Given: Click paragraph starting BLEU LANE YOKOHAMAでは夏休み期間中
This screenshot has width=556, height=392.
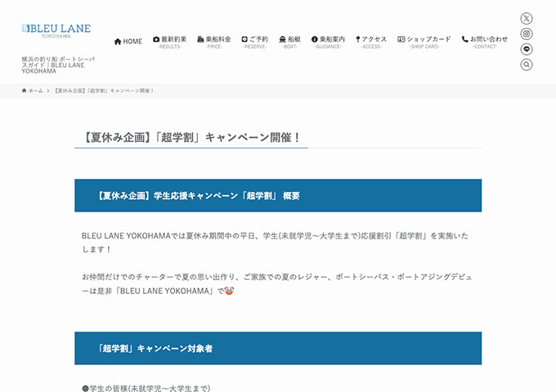Looking at the screenshot, I should click(x=275, y=243).
